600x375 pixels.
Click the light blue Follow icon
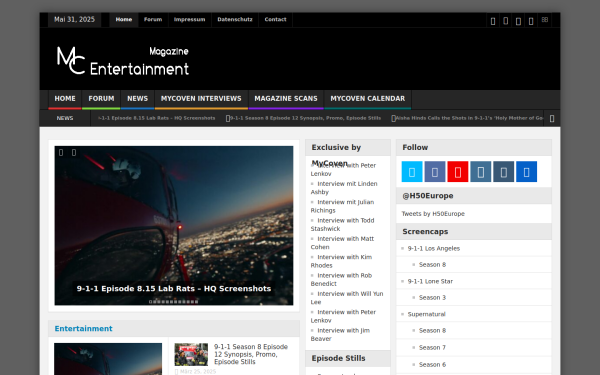point(412,171)
